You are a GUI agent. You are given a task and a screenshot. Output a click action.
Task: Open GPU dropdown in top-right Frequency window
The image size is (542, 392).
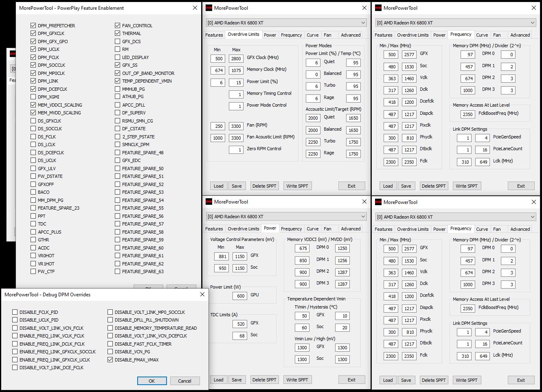(x=456, y=23)
